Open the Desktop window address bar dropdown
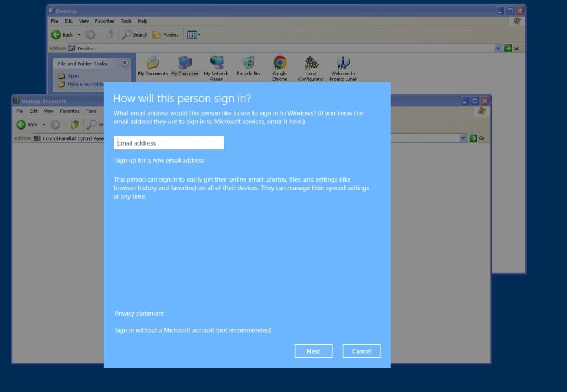 pyautogui.click(x=498, y=48)
